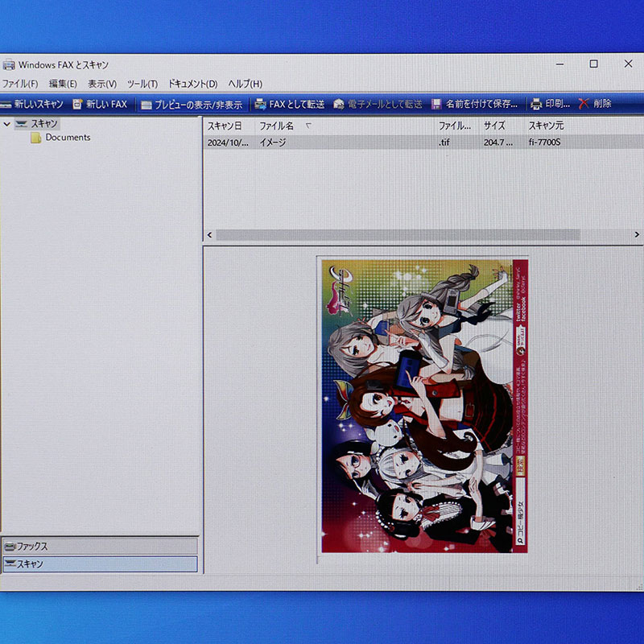Viewport: 644px width, 644px height.
Task: Open the ツール(T) menu
Action: [x=142, y=84]
